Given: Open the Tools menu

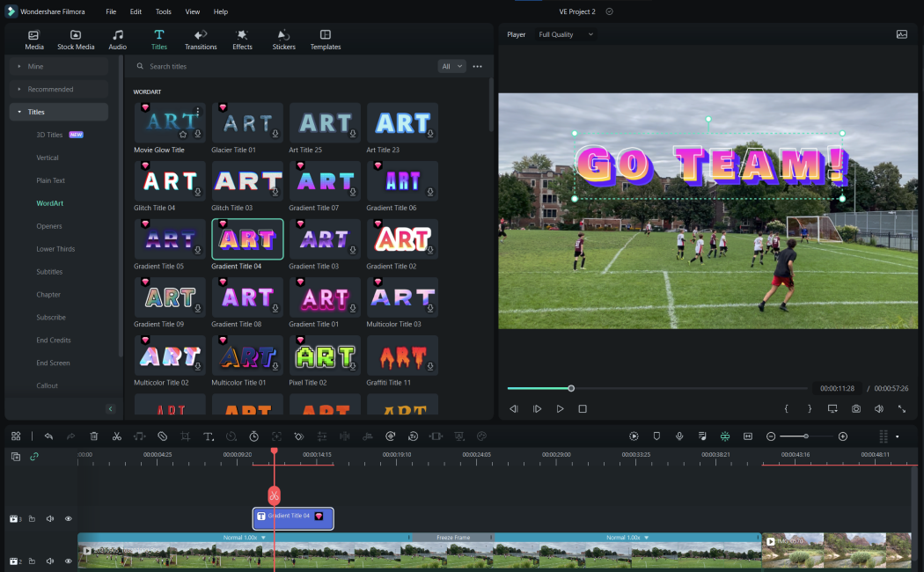Looking at the screenshot, I should [164, 11].
